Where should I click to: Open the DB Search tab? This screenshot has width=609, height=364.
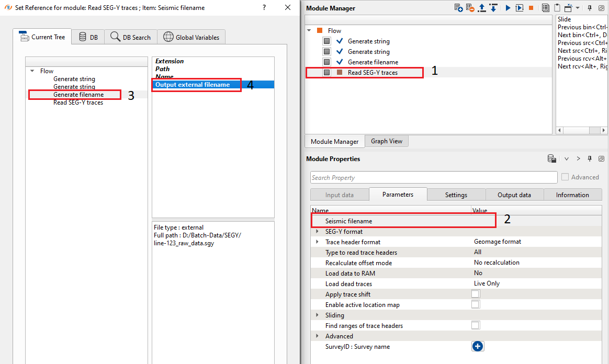(x=131, y=37)
